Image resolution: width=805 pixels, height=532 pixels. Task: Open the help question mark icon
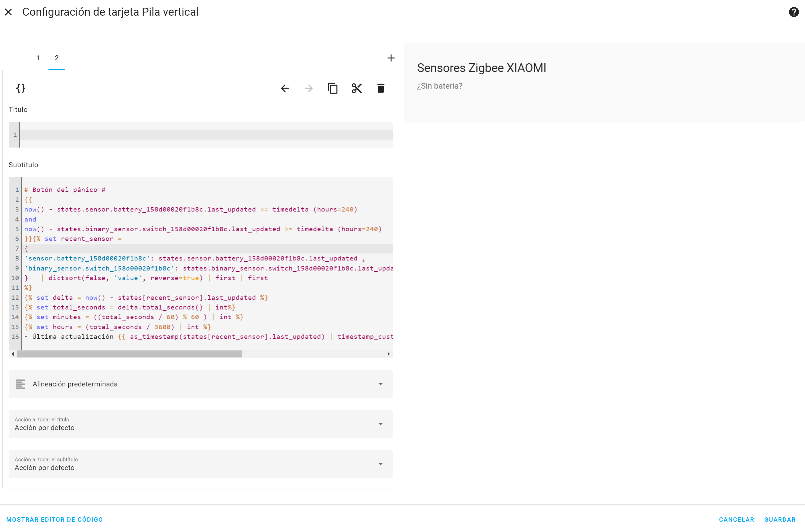(794, 12)
